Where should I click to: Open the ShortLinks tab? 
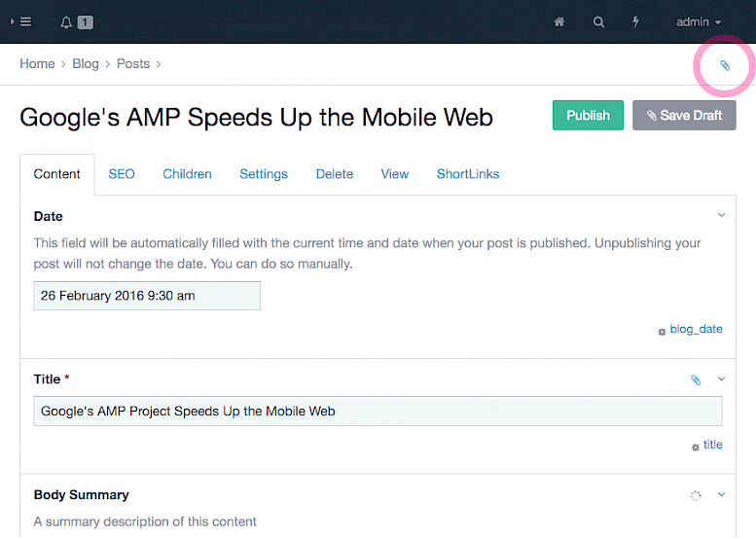point(468,174)
